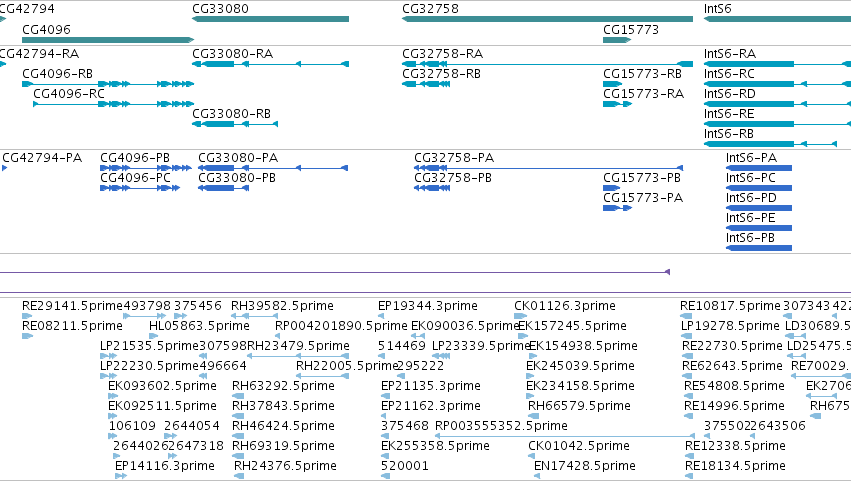Click the CG32758 gene label

point(430,9)
